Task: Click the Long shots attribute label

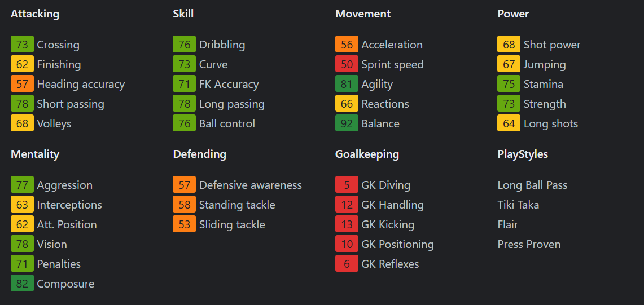Action: point(550,123)
